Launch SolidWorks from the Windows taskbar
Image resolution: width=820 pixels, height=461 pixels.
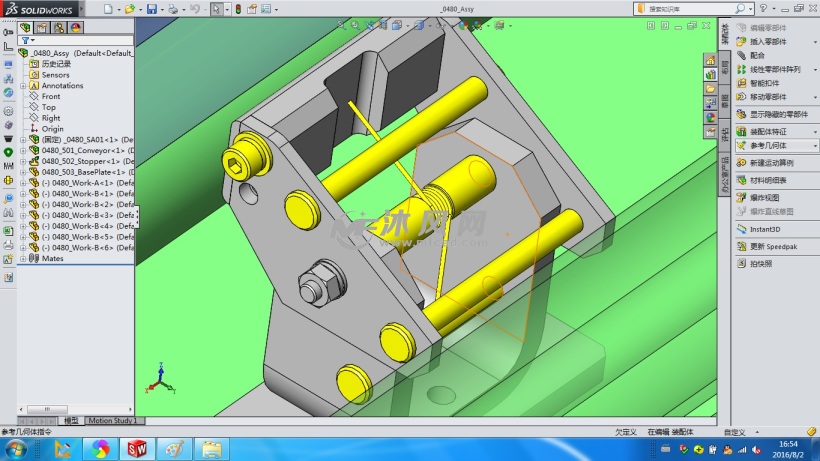tap(137, 449)
